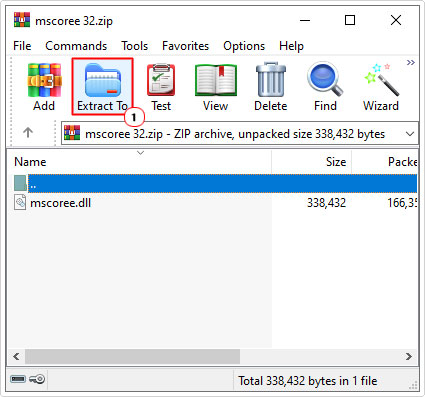The image size is (425, 397).
Task: Click the WinRAR icon in title bar
Action: coord(22,20)
